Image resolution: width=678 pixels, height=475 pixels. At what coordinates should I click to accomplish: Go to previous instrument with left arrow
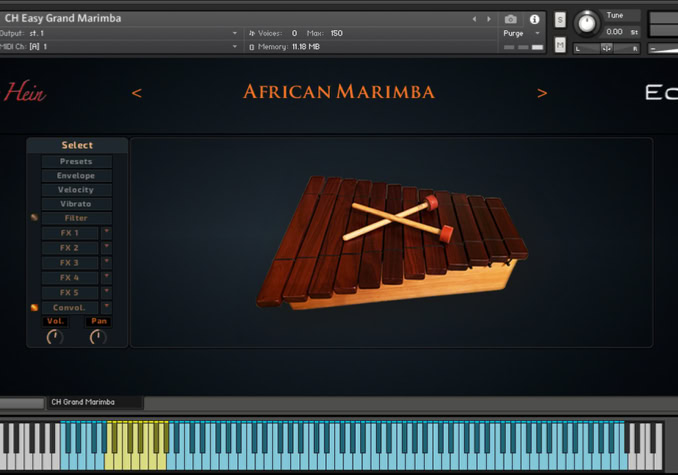(x=474, y=19)
